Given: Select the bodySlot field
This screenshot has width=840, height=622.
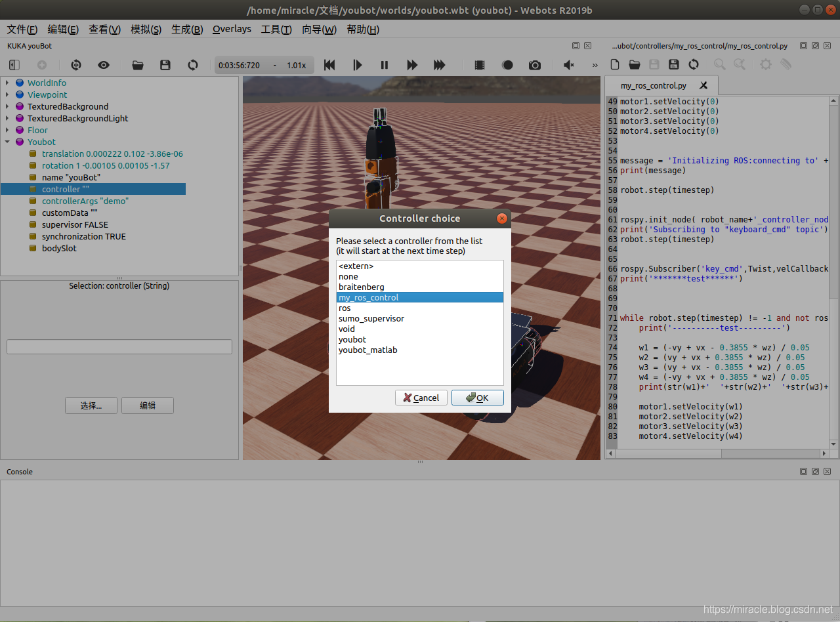Looking at the screenshot, I should click(x=59, y=248).
